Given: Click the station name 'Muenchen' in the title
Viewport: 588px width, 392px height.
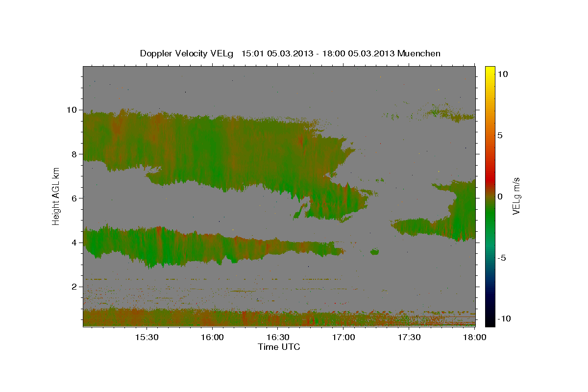Looking at the screenshot, I should coord(419,53).
